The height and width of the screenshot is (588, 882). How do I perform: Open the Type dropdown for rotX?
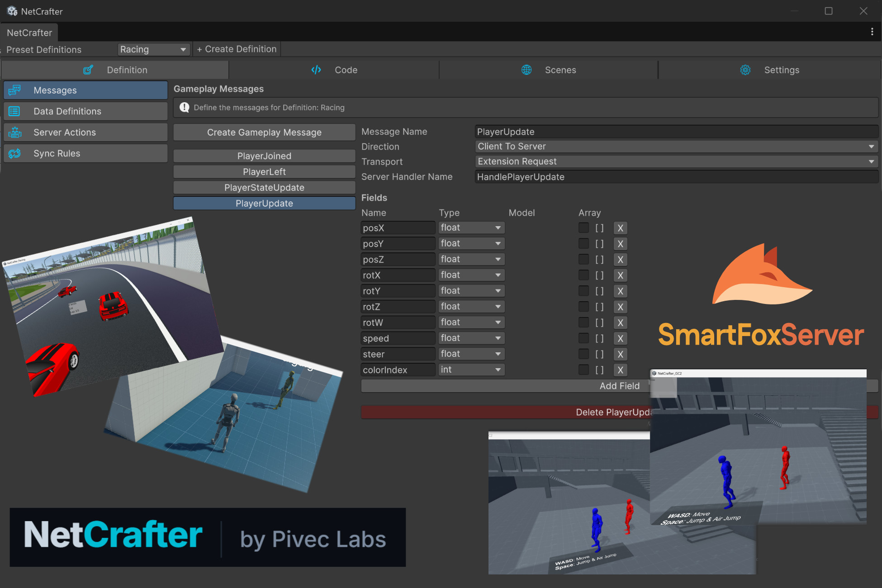click(x=471, y=275)
